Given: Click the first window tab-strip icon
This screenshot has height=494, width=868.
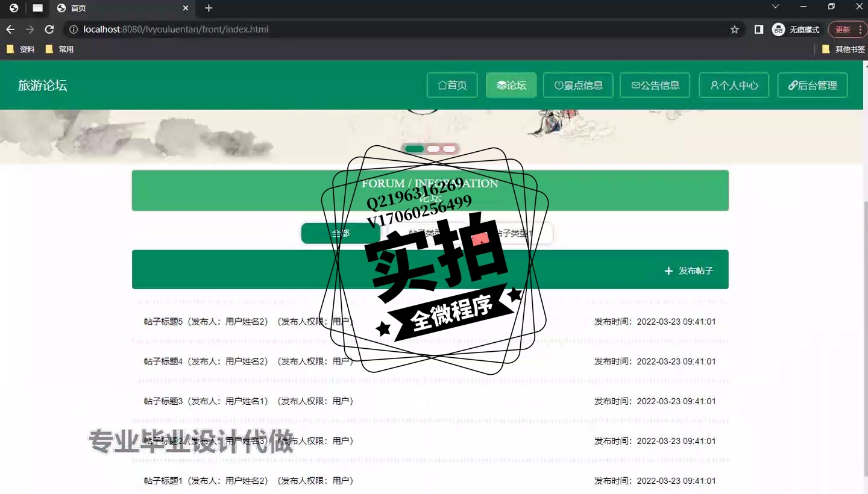Looking at the screenshot, I should click(x=14, y=8).
